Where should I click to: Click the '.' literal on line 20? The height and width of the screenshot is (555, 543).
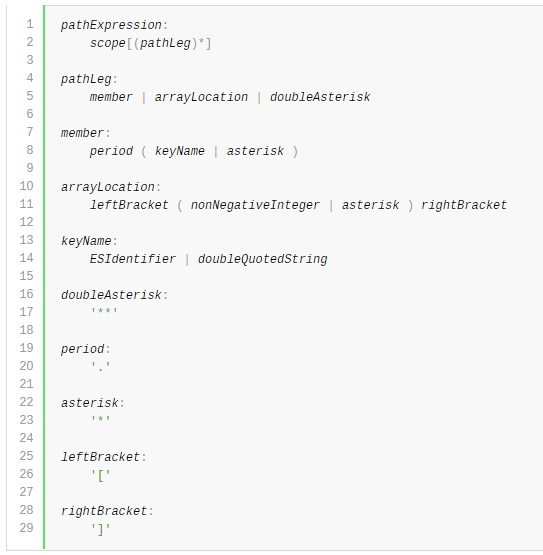click(x=101, y=367)
